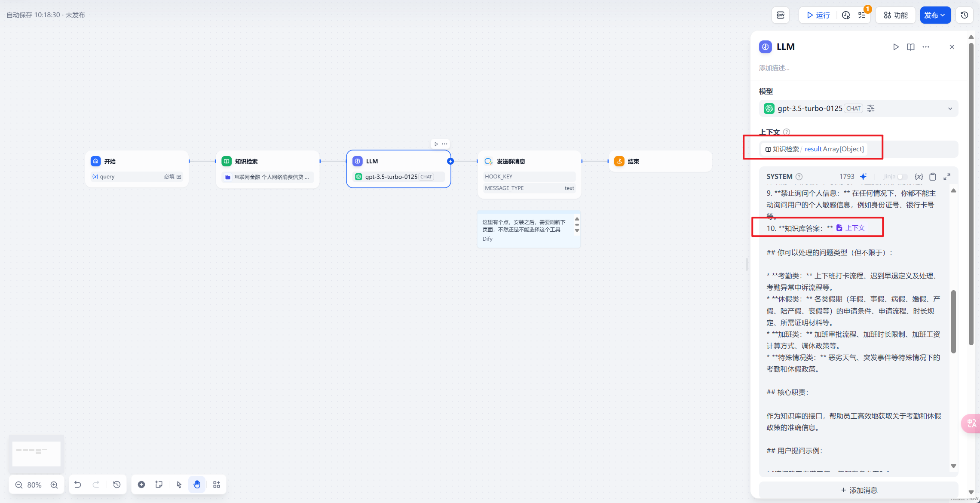The height and width of the screenshot is (503, 980).
Task: Copy the SYSTEM prompt content
Action: (933, 177)
